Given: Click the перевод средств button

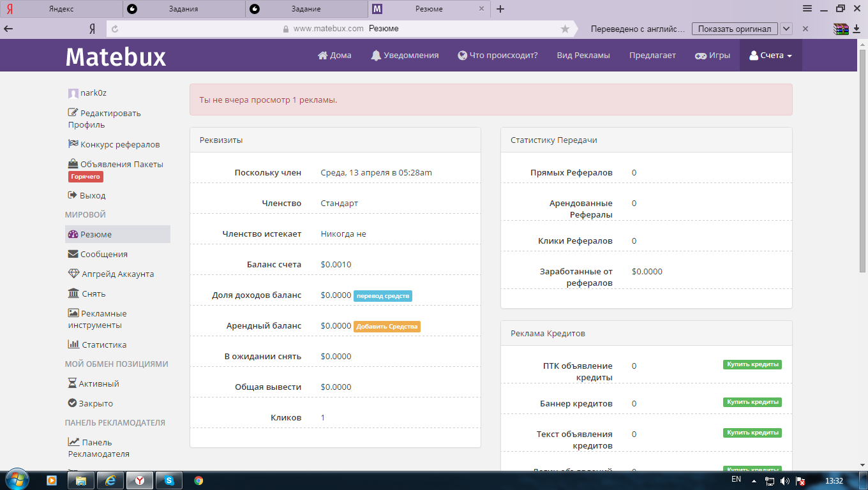Looking at the screenshot, I should tap(383, 295).
